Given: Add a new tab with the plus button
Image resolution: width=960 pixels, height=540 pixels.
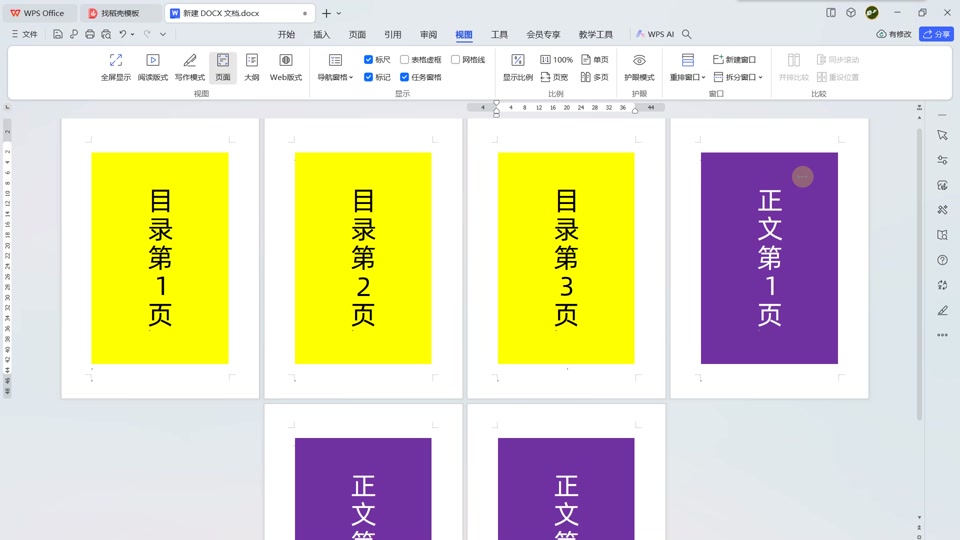Looking at the screenshot, I should pos(326,13).
